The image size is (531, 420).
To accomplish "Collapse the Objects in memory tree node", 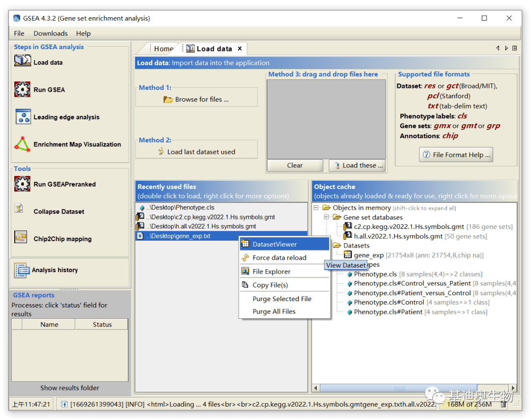I will click(x=317, y=208).
